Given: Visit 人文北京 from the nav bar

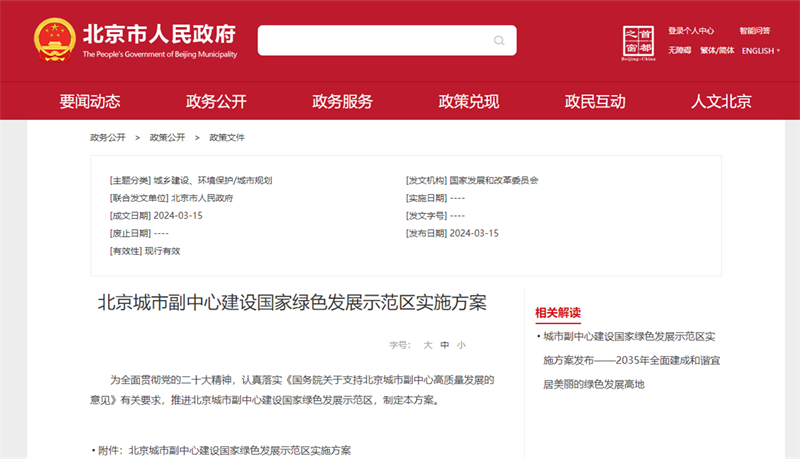Looking at the screenshot, I should (x=721, y=101).
